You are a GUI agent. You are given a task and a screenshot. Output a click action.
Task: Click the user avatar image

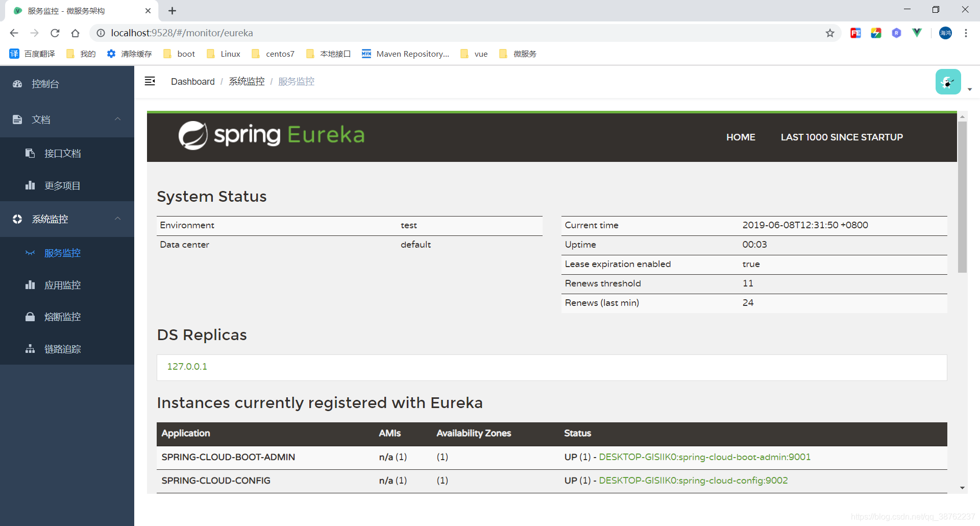click(948, 82)
